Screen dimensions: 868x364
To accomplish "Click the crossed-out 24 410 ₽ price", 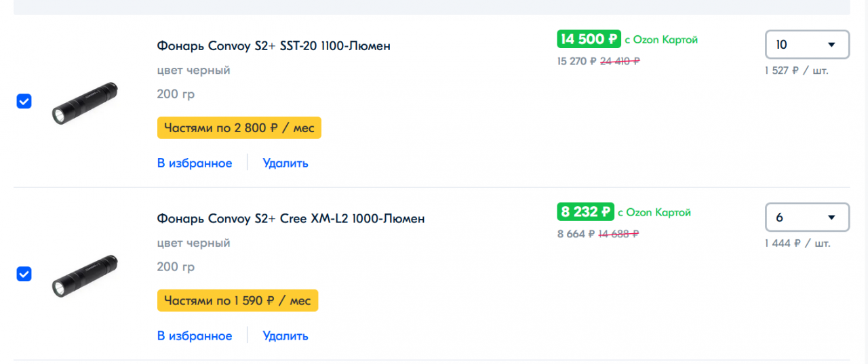I will point(620,61).
